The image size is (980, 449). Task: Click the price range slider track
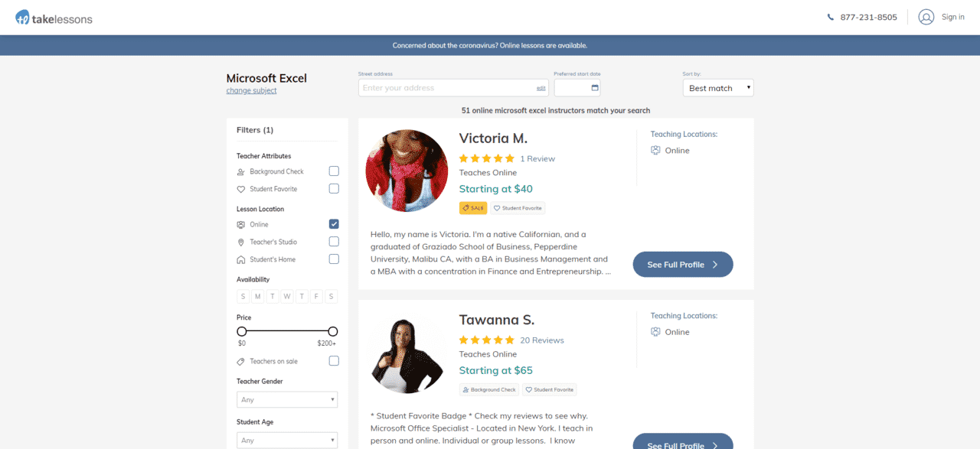287,331
